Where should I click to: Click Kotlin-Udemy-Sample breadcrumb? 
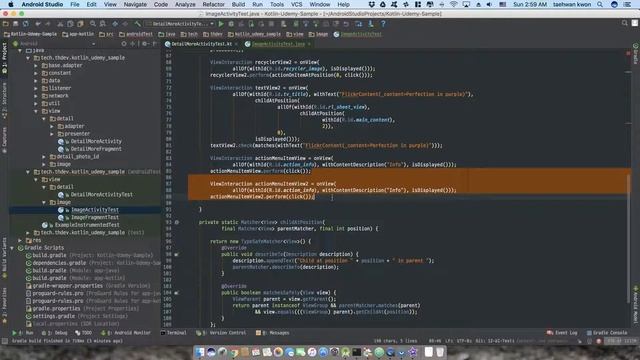30,34
